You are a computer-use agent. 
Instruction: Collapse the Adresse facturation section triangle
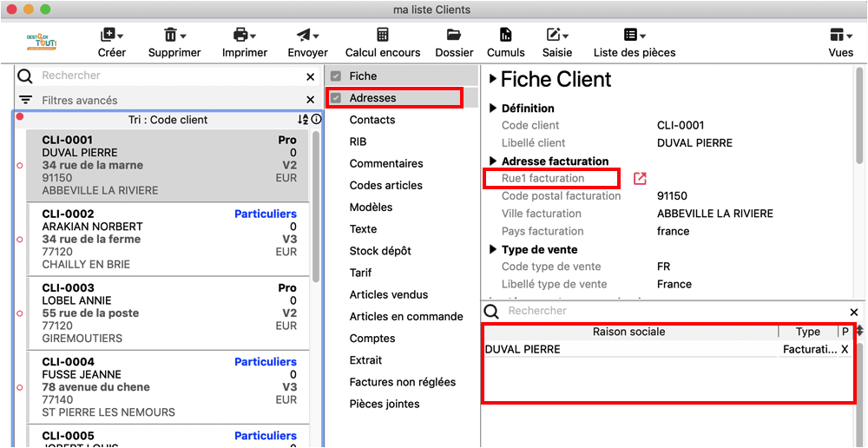point(493,161)
